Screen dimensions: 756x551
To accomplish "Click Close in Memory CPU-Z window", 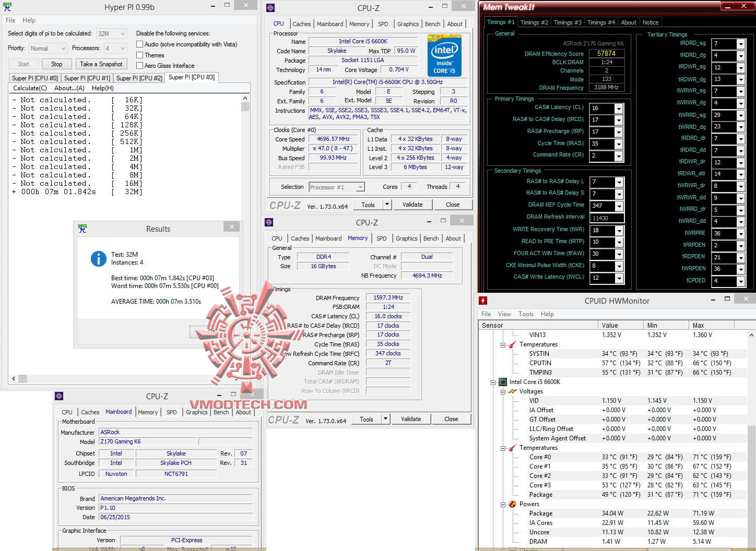I will point(451,419).
